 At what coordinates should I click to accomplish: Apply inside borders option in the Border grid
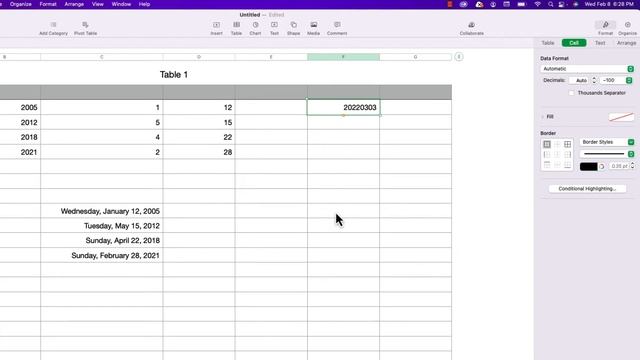point(557,144)
